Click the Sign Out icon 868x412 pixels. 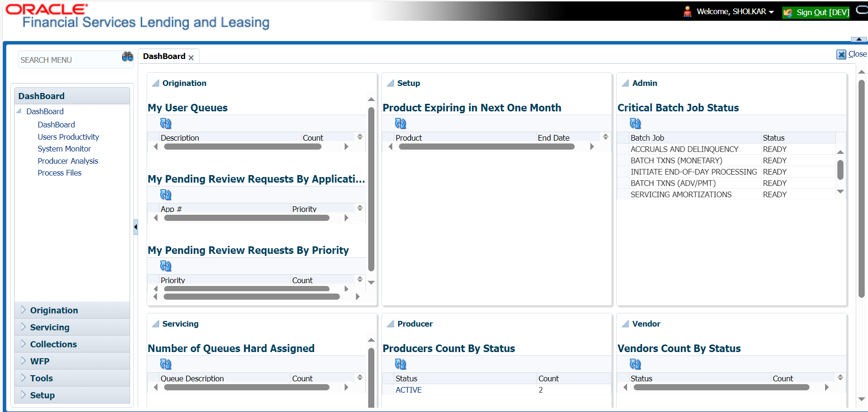pos(788,13)
